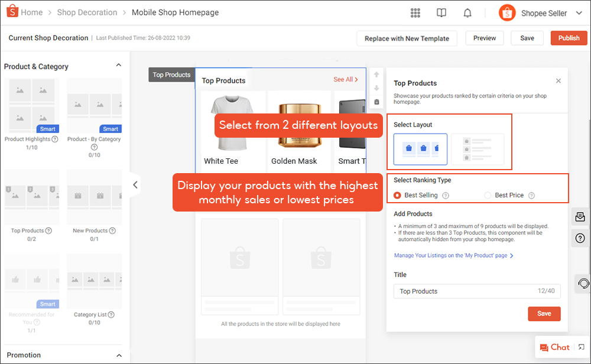
Task: Click the help question mark sidebar icon
Action: click(x=580, y=238)
